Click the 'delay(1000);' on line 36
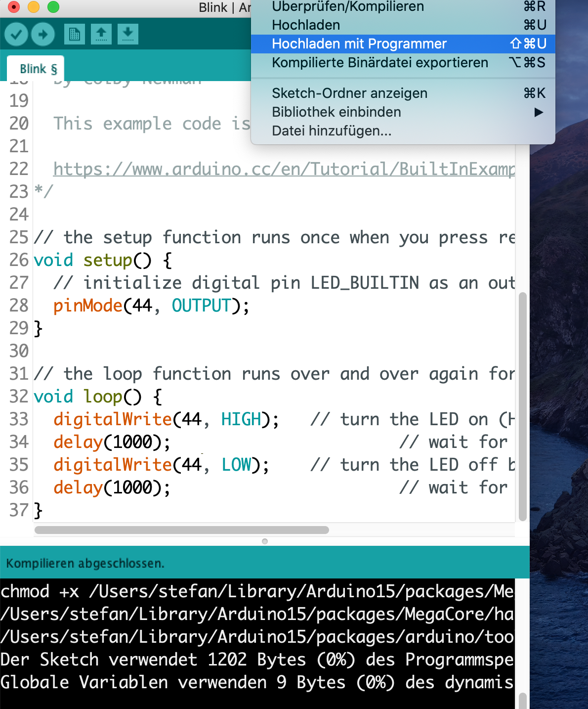588x709 pixels. 112,487
